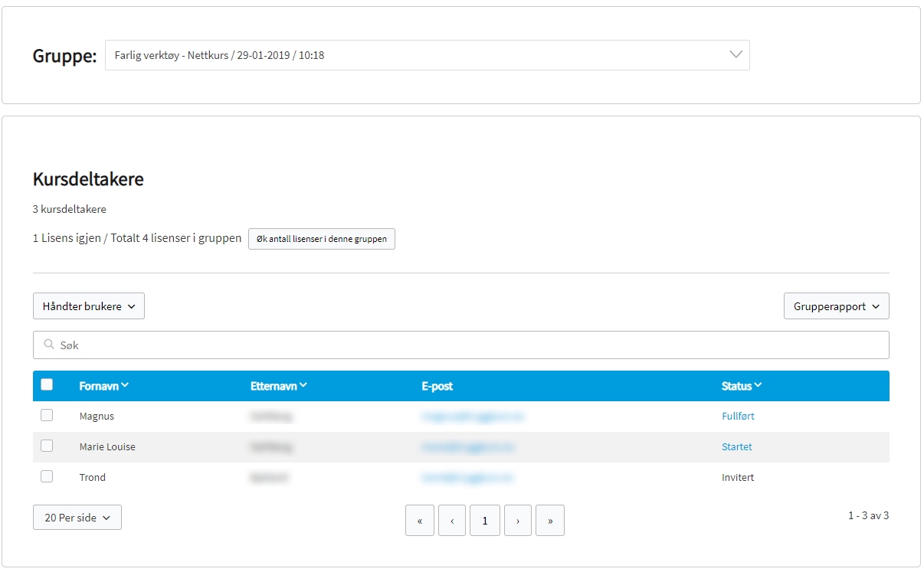Open the Gruppe selection dropdown
The image size is (924, 572).
(427, 55)
